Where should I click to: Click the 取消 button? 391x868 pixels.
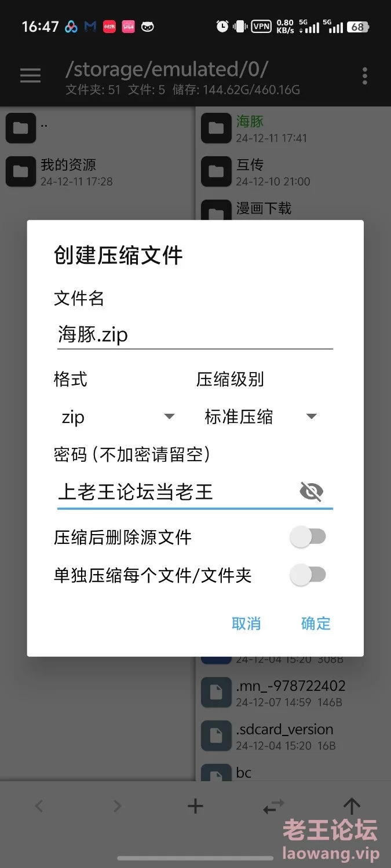246,623
